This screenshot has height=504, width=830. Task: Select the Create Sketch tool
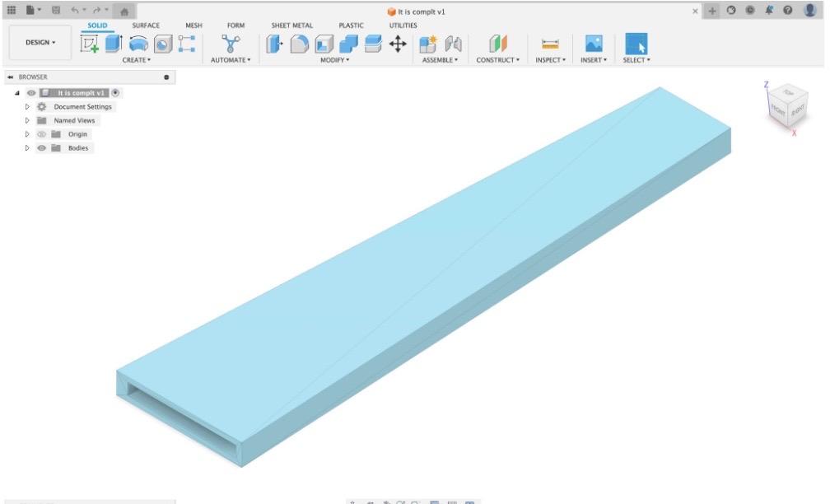tap(90, 44)
